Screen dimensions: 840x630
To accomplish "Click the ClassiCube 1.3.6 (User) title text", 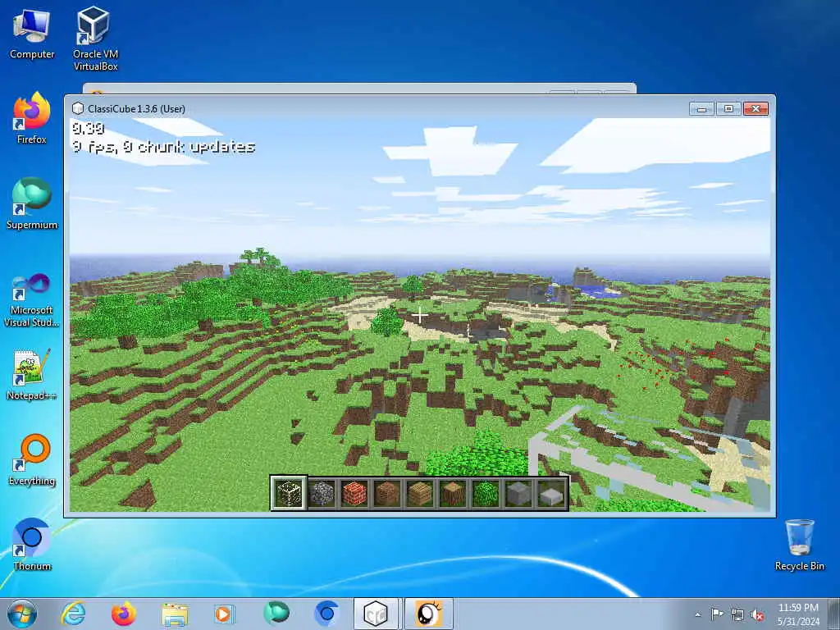I will pyautogui.click(x=137, y=109).
